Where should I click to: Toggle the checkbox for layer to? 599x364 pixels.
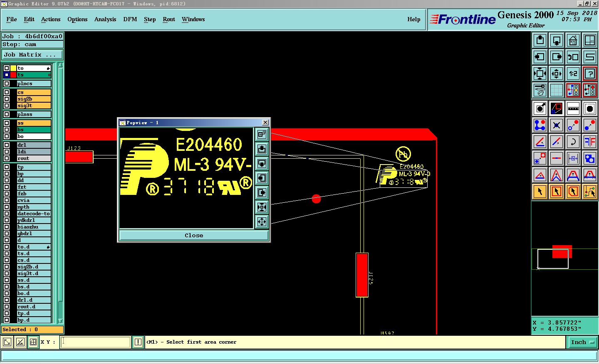(7, 68)
